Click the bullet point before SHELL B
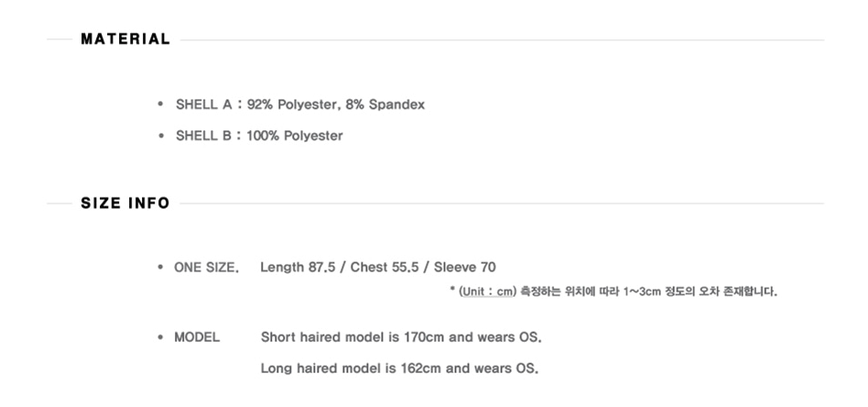Viewport: 868px width, 407px height. click(x=161, y=136)
